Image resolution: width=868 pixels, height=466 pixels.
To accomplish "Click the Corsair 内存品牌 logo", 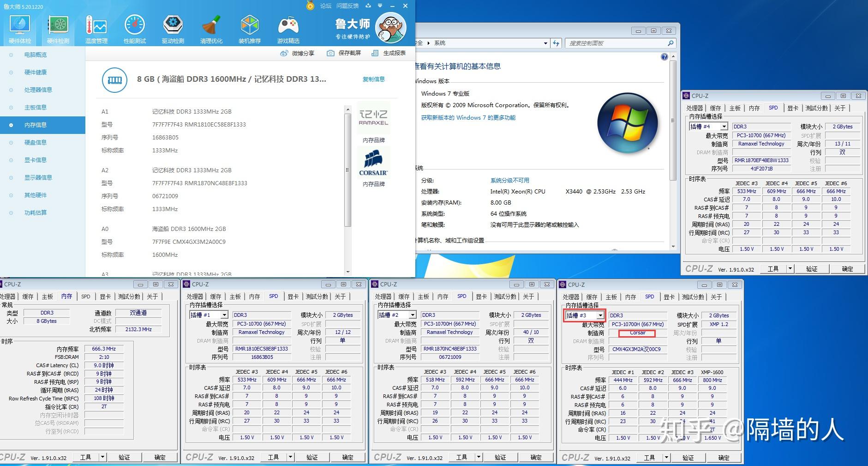I will (x=373, y=163).
